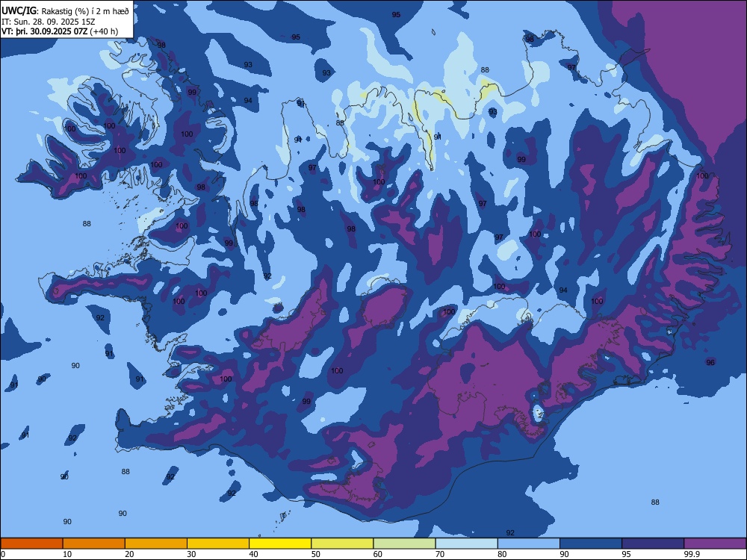This screenshot has width=747, height=560.
Task: Select the colour bar tick label '60'
Action: pyautogui.click(x=378, y=554)
